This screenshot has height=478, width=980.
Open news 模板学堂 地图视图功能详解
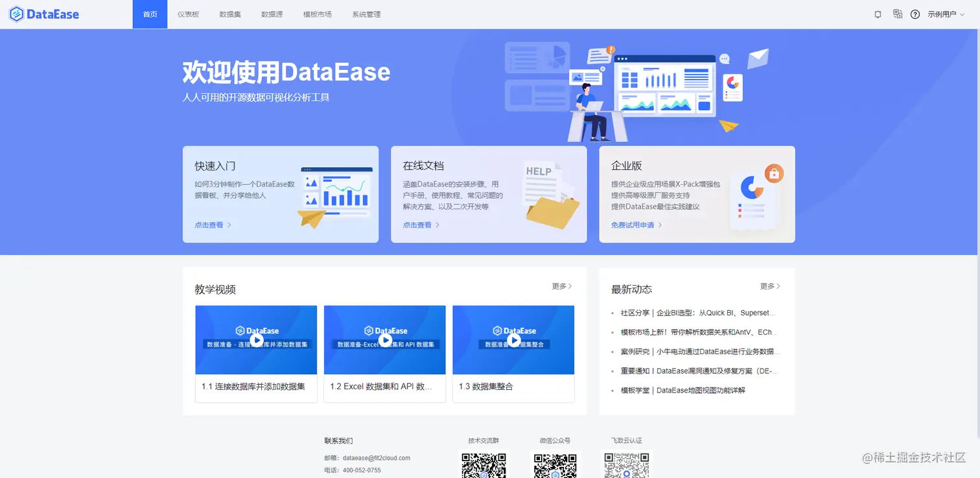coord(682,391)
